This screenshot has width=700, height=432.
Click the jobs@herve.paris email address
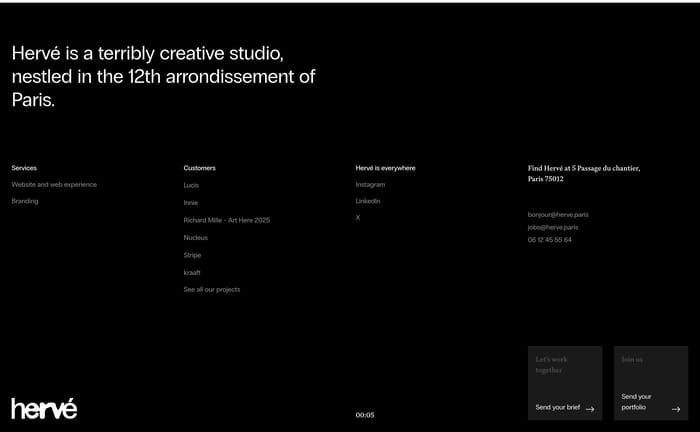coord(553,227)
